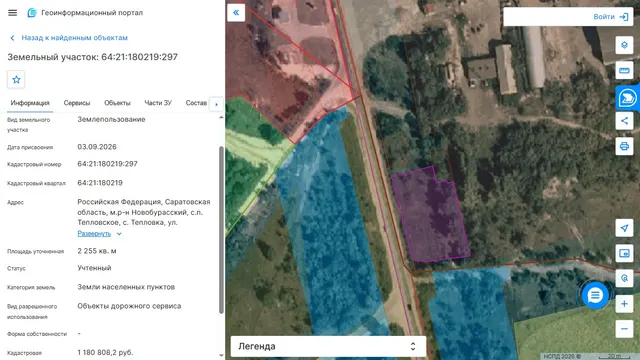Click value Объекты дорожного сервиса
Image resolution: width=640 pixels, height=360 pixels.
(x=129, y=306)
